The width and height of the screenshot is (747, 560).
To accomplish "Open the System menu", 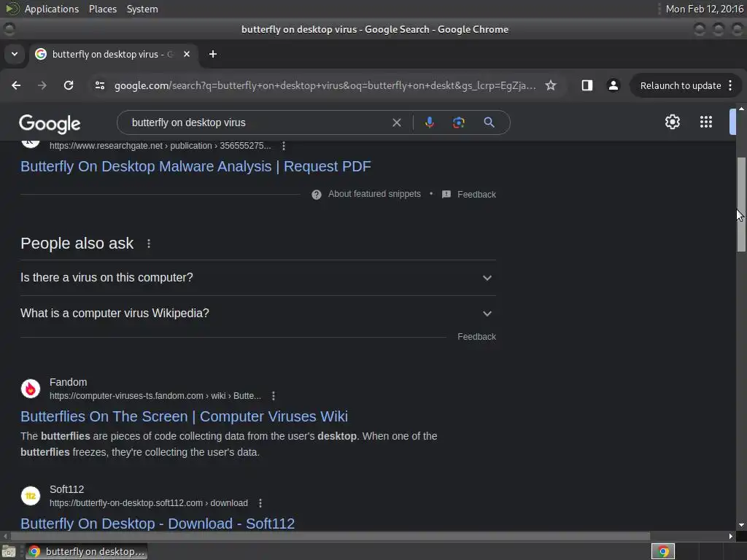I will [x=142, y=9].
